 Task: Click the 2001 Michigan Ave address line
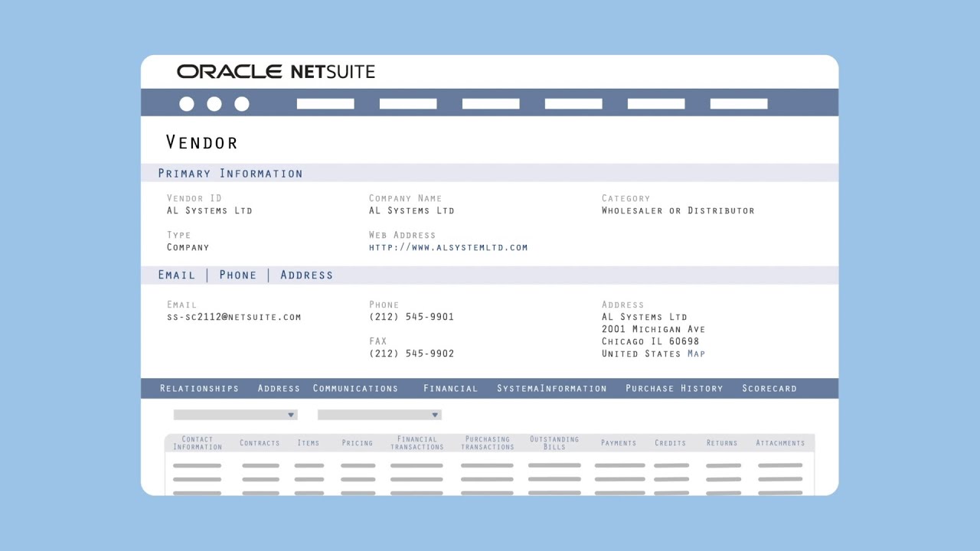point(653,329)
